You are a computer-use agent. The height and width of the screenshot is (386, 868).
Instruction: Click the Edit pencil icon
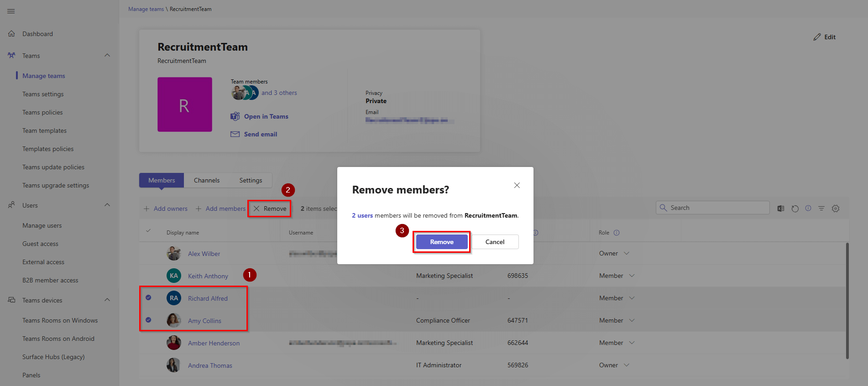817,37
